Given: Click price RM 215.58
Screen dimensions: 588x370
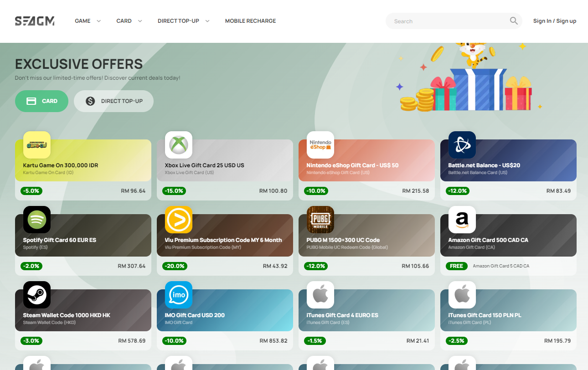Looking at the screenshot, I should click(x=416, y=191).
